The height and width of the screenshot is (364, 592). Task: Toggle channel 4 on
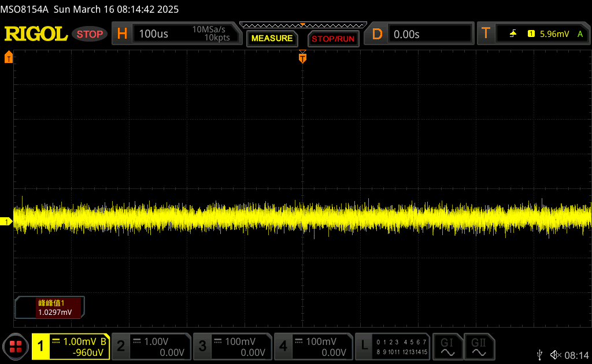(283, 346)
